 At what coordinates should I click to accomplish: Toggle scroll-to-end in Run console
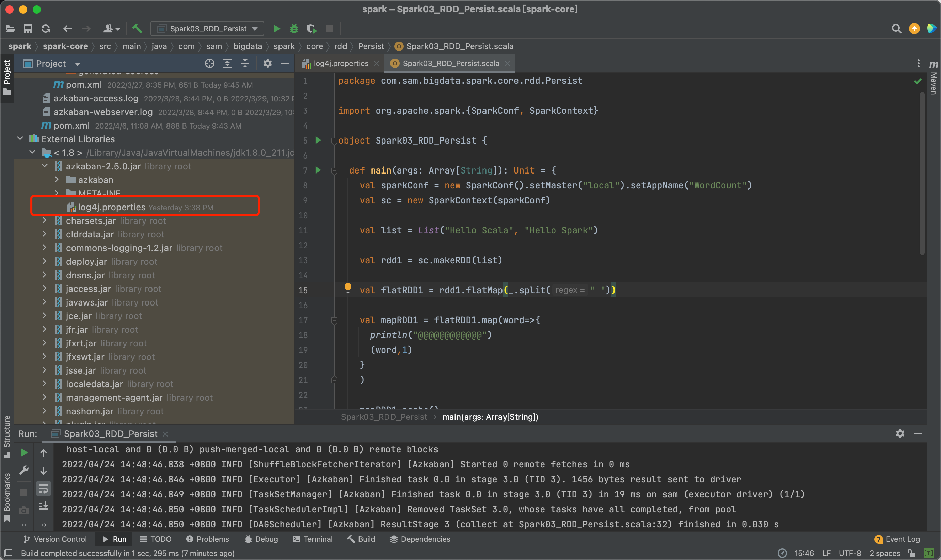[44, 506]
